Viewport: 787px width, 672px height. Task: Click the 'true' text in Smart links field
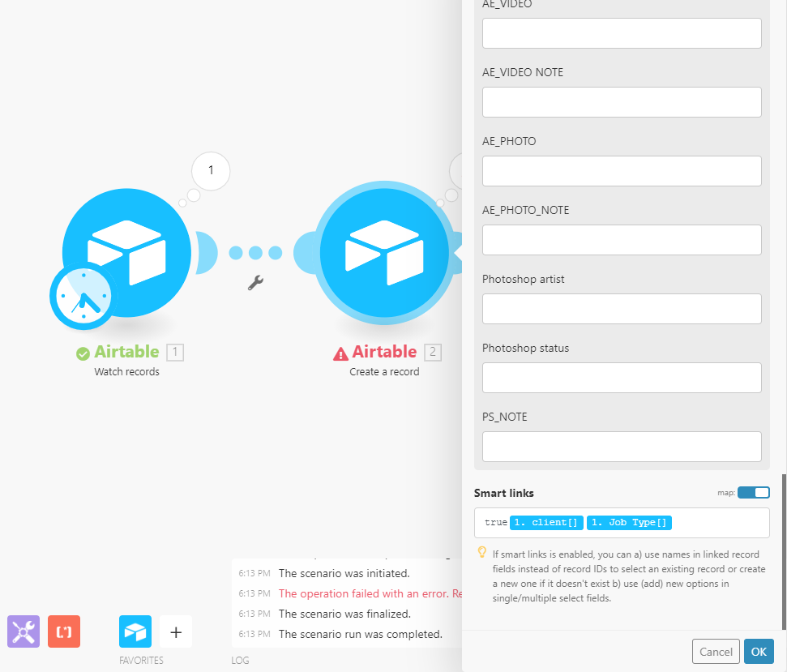496,523
